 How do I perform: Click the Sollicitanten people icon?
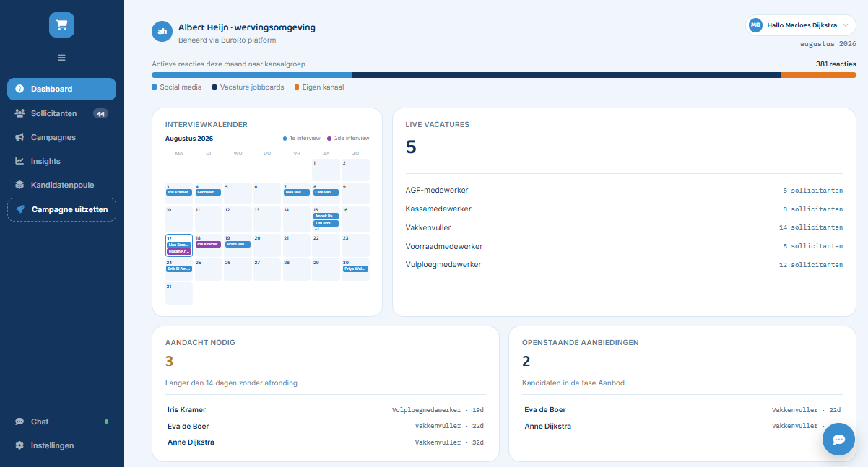point(19,113)
